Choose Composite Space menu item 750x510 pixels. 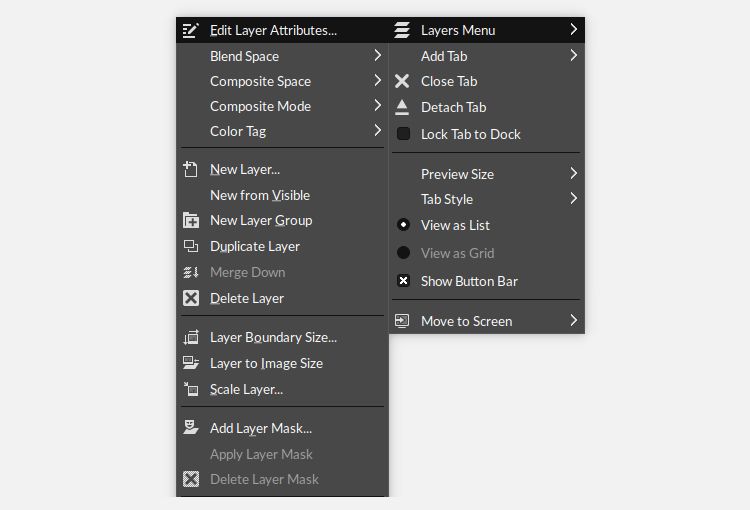[x=282, y=81]
